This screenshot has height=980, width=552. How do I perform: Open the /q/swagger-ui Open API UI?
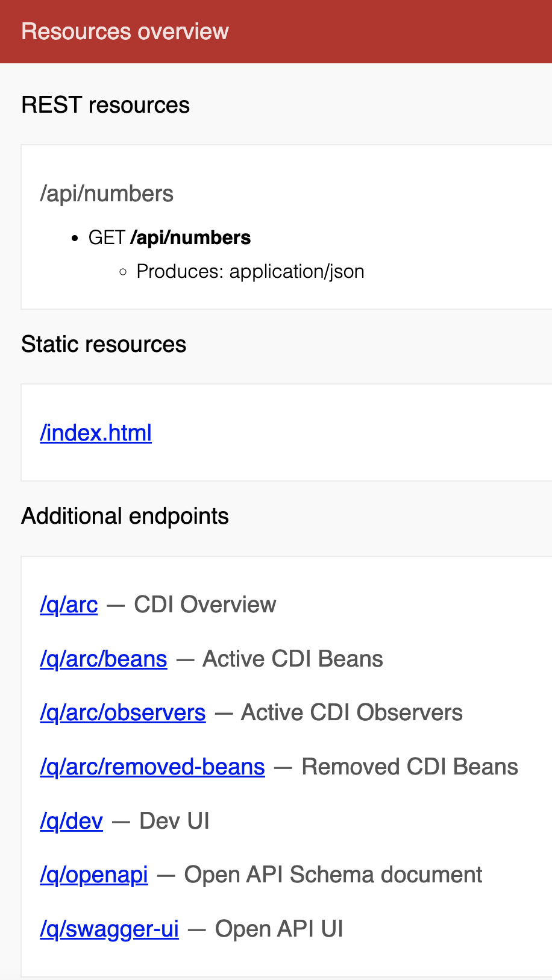coord(109,929)
